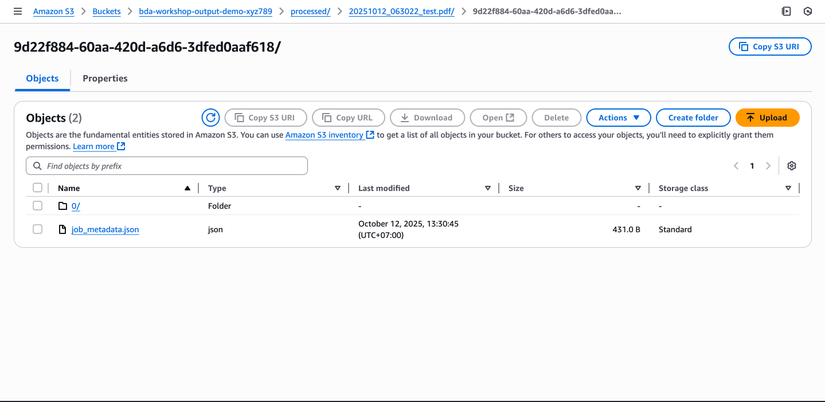Open 20251012_063022_test.pdf/ breadcrumb
This screenshot has height=402, width=825.
coord(401,11)
